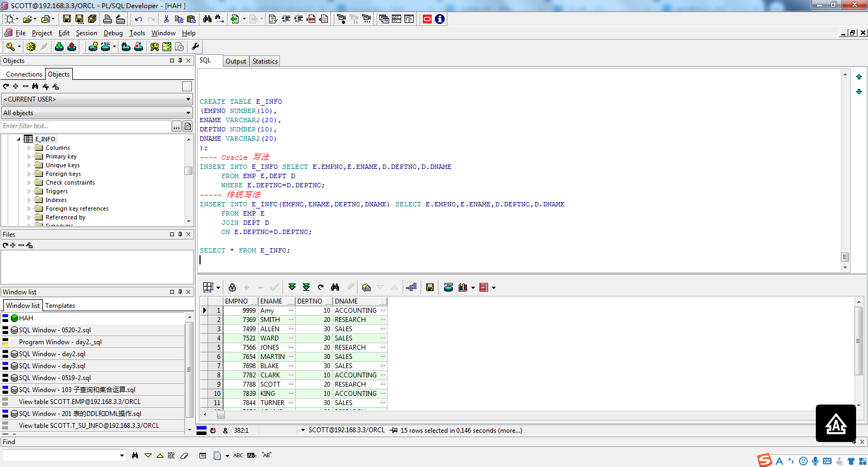Toggle the lock icon for editing data
The height and width of the screenshot is (467, 868).
pos(232,287)
